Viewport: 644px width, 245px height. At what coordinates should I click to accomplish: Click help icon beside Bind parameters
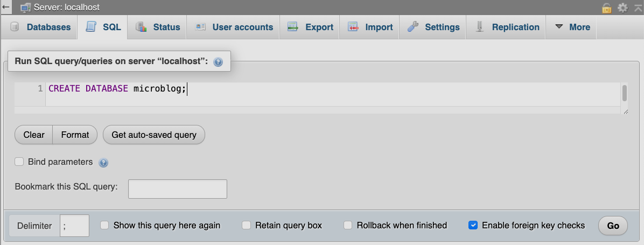(104, 163)
